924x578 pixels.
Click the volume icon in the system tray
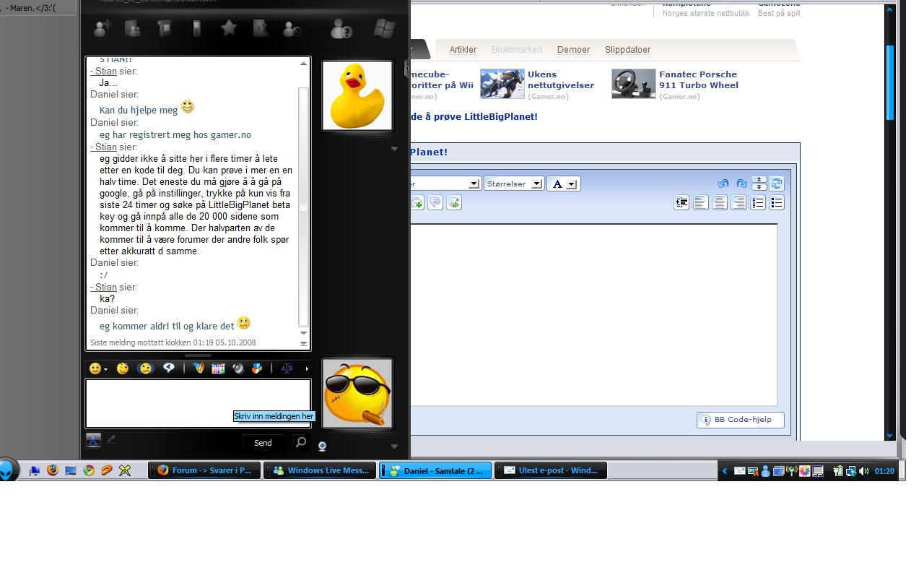[x=864, y=471]
